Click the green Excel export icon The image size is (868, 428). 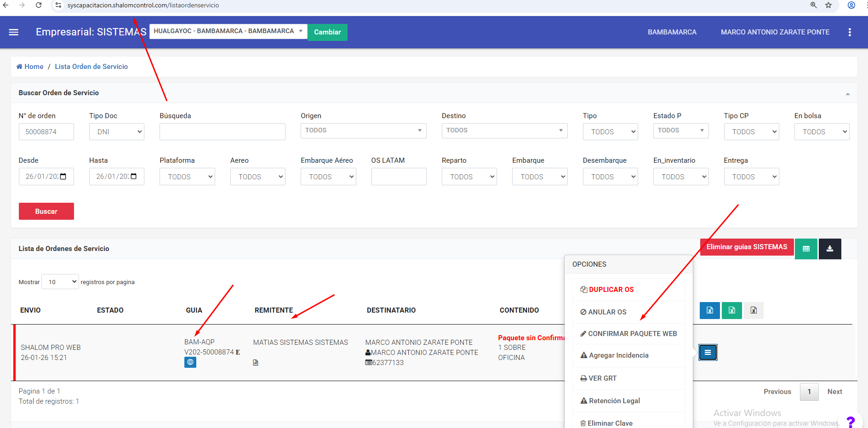coord(732,310)
